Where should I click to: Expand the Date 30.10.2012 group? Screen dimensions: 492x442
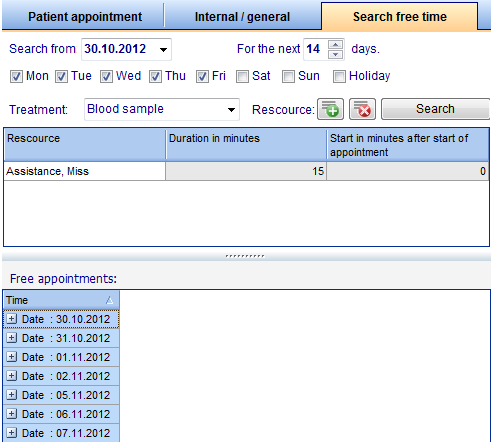(x=11, y=319)
